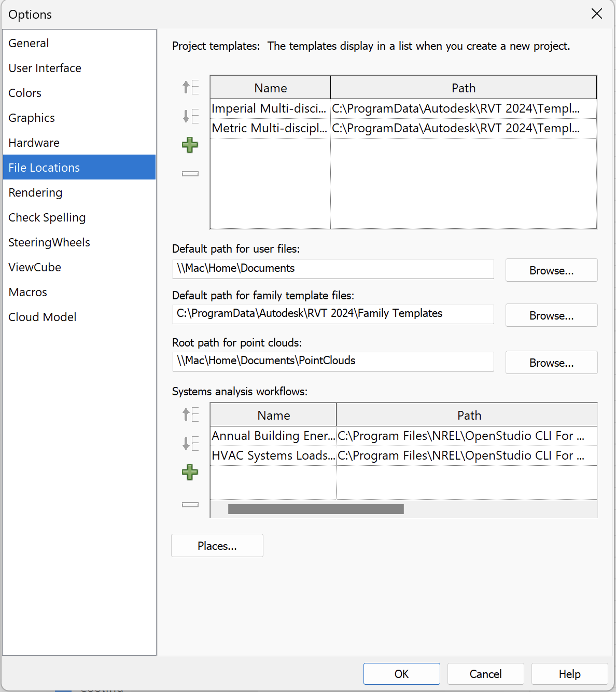The width and height of the screenshot is (616, 692).
Task: Click the horizontal scrollbar below workflows table
Action: click(316, 509)
